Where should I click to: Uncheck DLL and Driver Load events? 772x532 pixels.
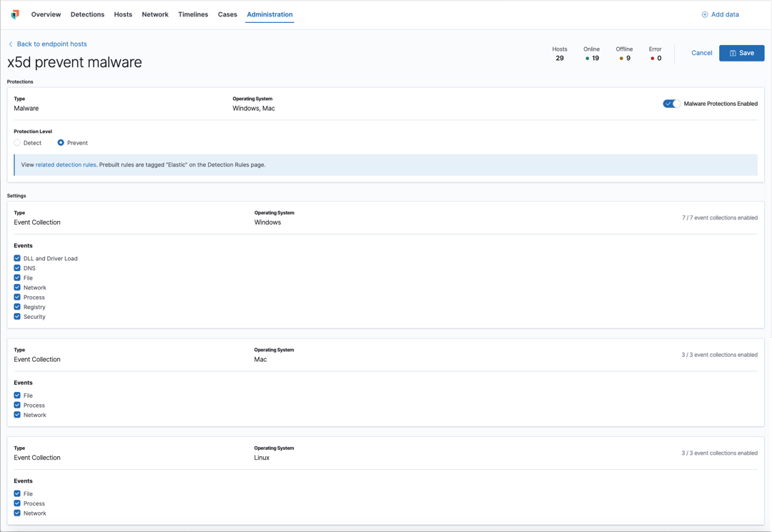[17, 258]
